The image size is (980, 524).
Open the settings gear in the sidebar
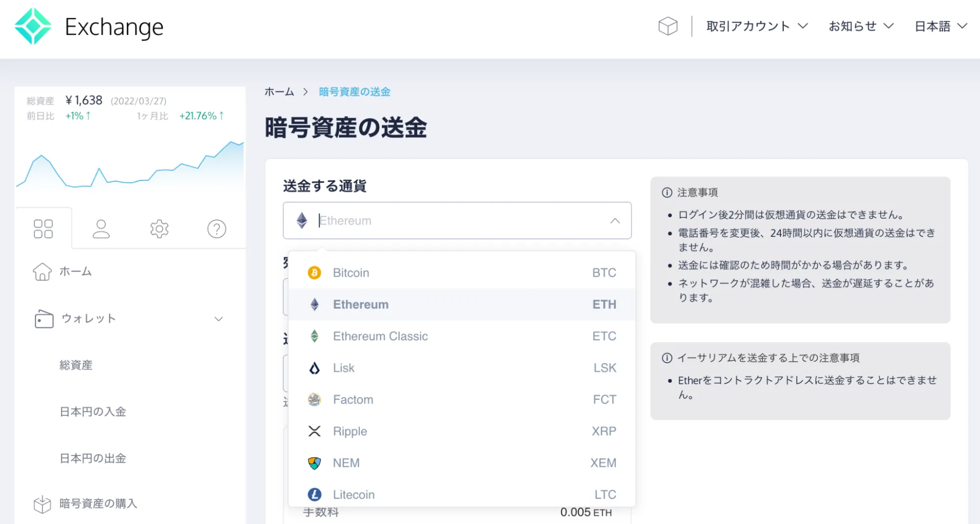click(x=158, y=228)
